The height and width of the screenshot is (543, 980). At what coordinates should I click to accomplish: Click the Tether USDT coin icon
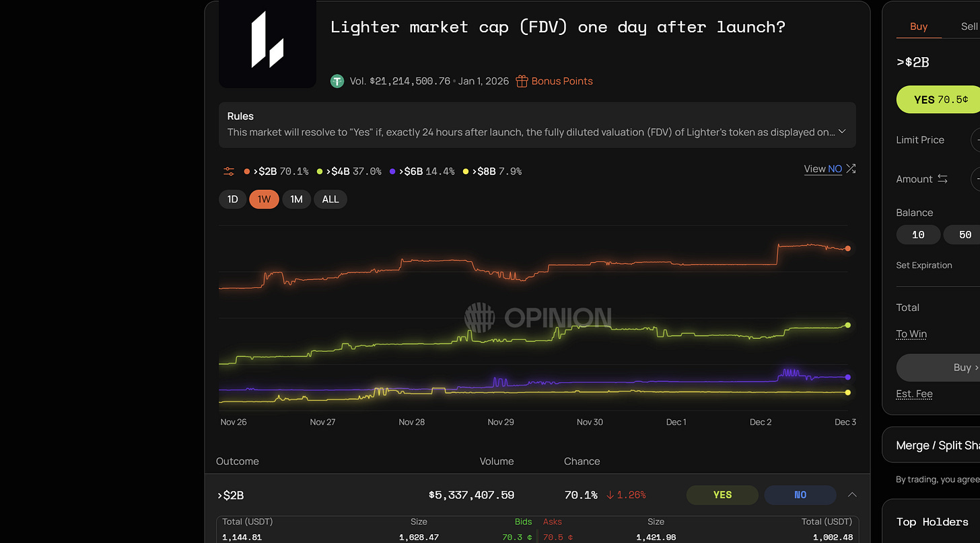337,81
